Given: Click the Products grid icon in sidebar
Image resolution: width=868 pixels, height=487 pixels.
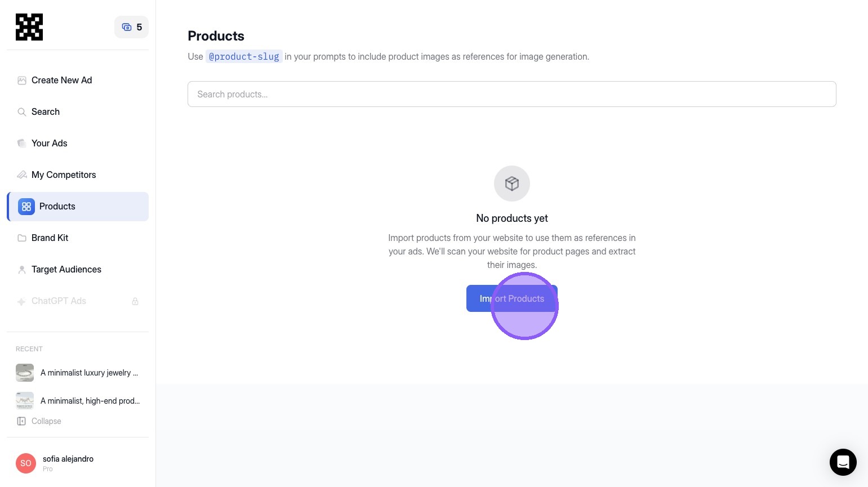Looking at the screenshot, I should (x=26, y=207).
